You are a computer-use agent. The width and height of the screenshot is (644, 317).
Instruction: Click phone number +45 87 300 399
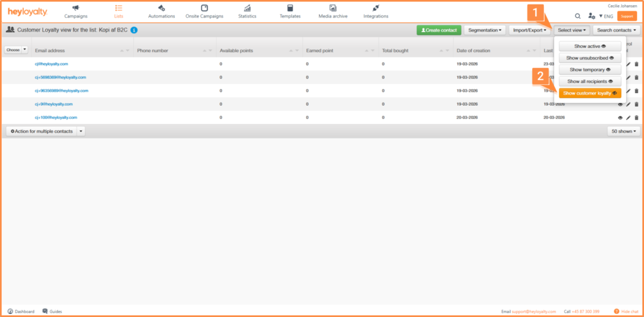pos(585,312)
